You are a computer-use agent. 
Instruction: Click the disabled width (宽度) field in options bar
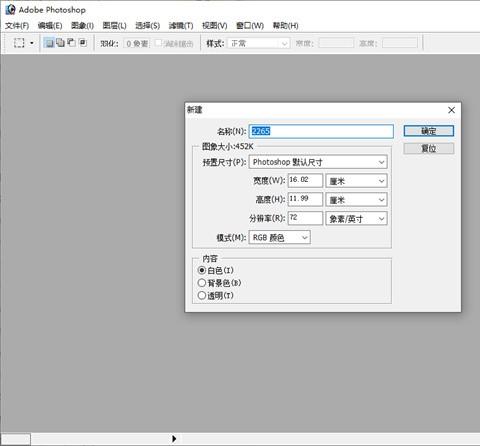tap(336, 43)
